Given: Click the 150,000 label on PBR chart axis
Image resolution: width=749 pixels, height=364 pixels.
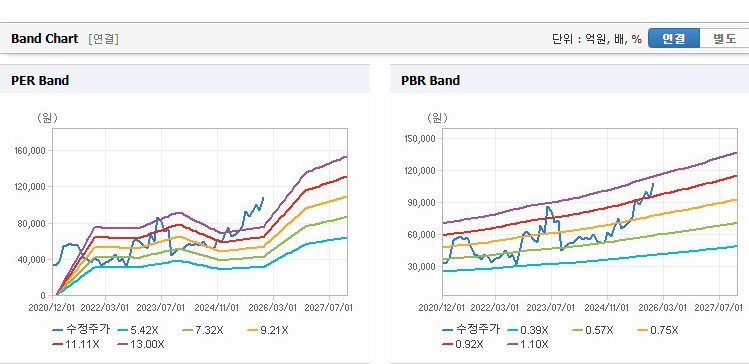Looking at the screenshot, I should [x=421, y=139].
